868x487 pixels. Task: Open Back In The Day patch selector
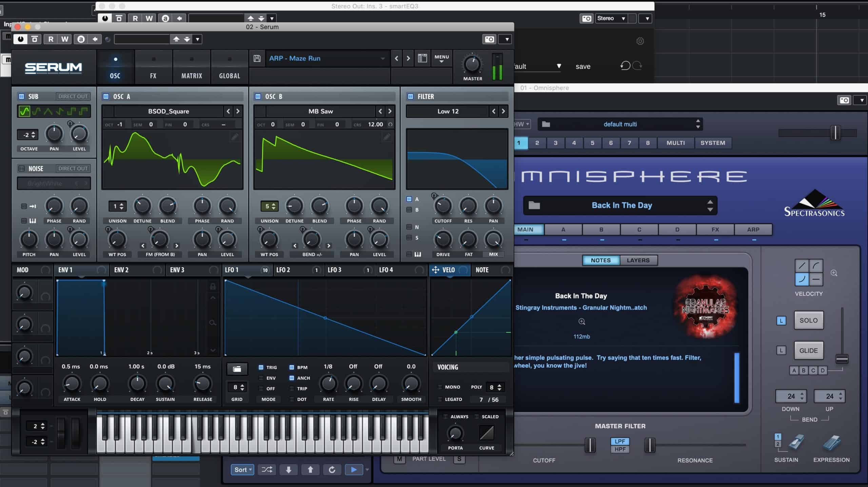(620, 205)
